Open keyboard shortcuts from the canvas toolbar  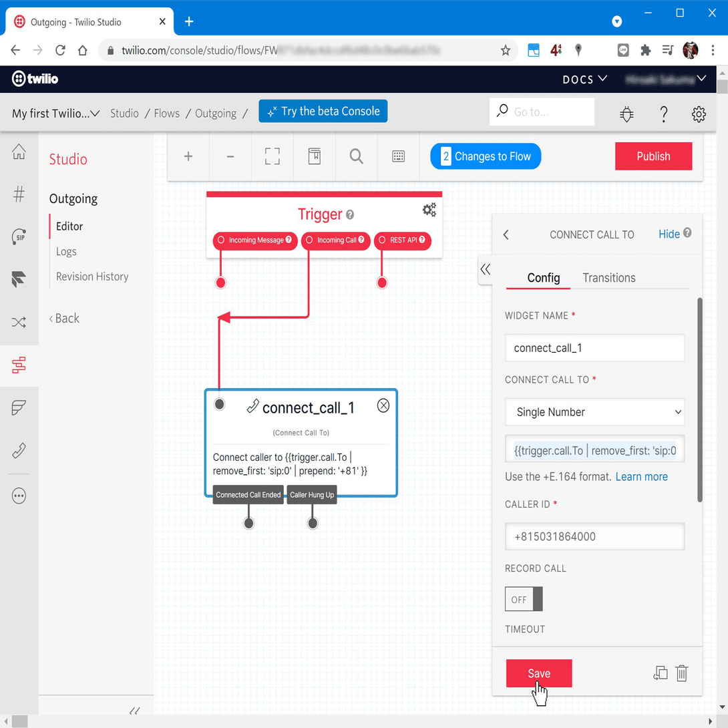pyautogui.click(x=398, y=156)
